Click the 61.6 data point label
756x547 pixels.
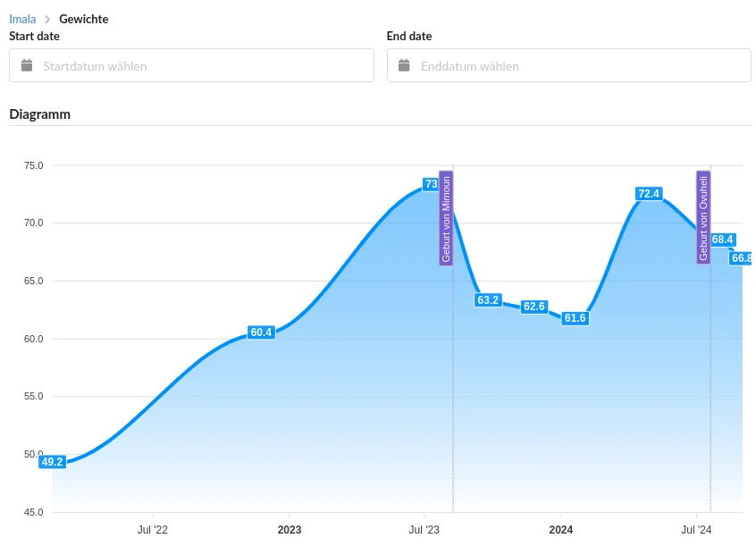click(x=575, y=318)
